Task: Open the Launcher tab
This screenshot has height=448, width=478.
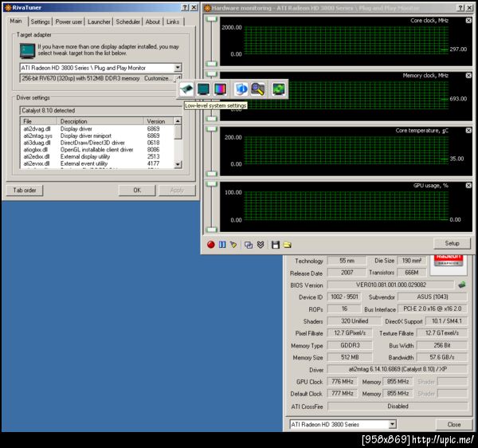Action: coord(99,22)
